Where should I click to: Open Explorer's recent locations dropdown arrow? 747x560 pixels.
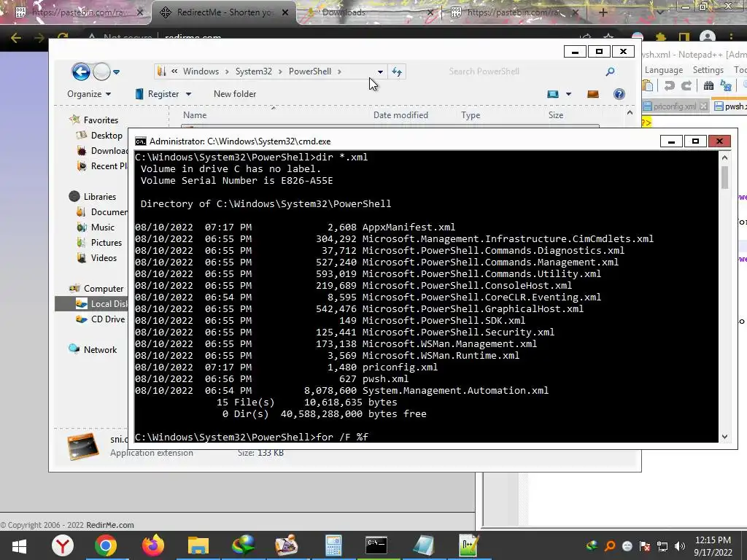[116, 72]
